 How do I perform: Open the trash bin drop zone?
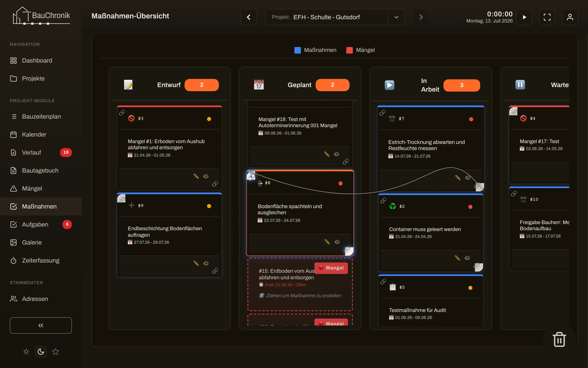point(559,339)
